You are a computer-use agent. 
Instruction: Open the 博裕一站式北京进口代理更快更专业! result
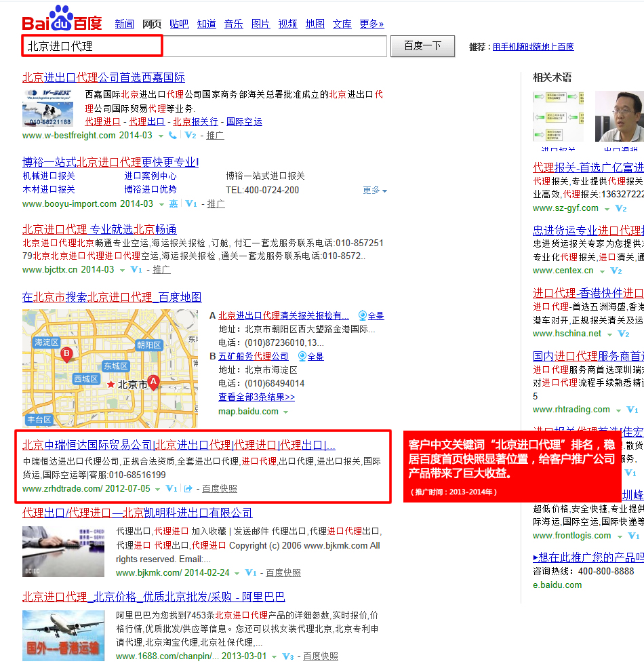pos(110,162)
